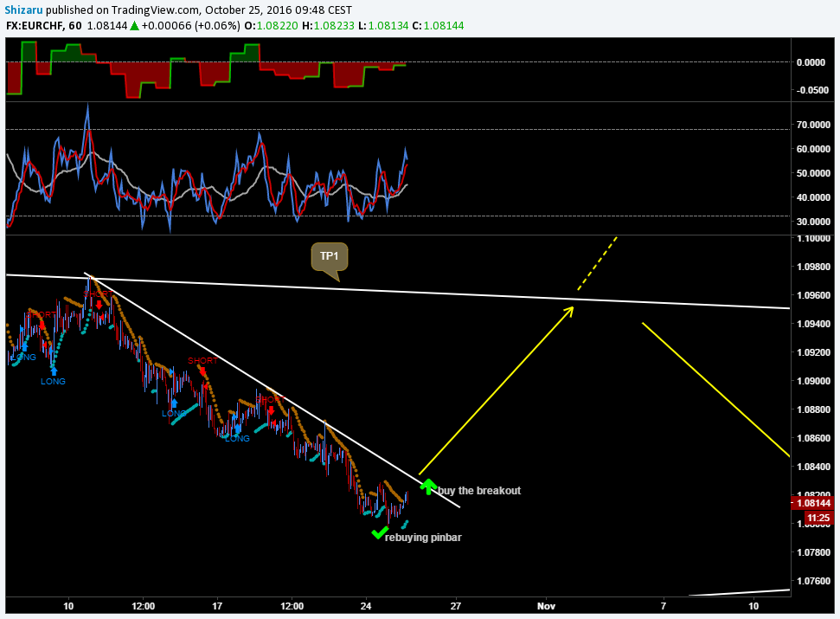840x619 pixels.
Task: Click the 17 date label on time axis
Action: pos(217,606)
